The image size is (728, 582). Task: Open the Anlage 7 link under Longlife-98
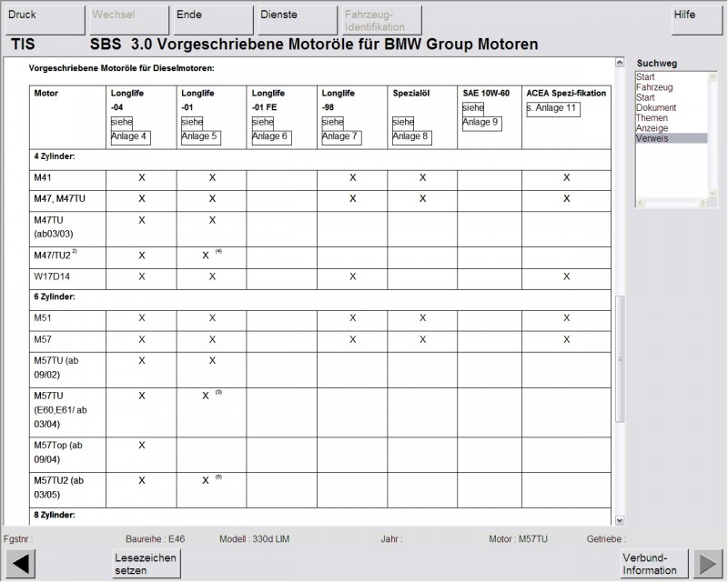coord(342,137)
